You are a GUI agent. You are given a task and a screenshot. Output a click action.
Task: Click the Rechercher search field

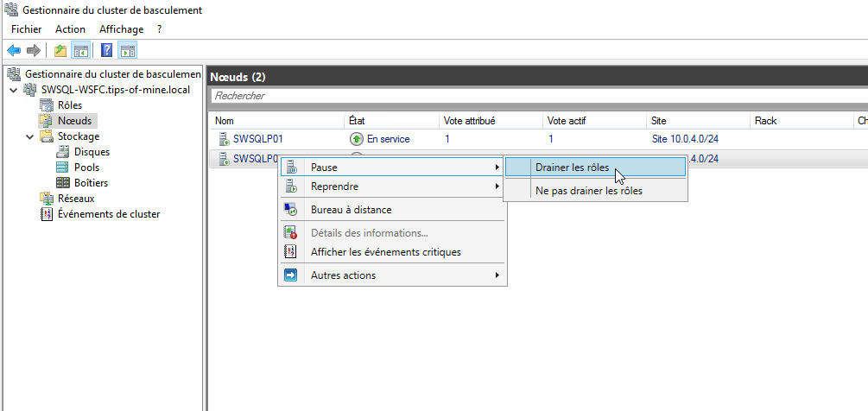pyautogui.click(x=539, y=96)
